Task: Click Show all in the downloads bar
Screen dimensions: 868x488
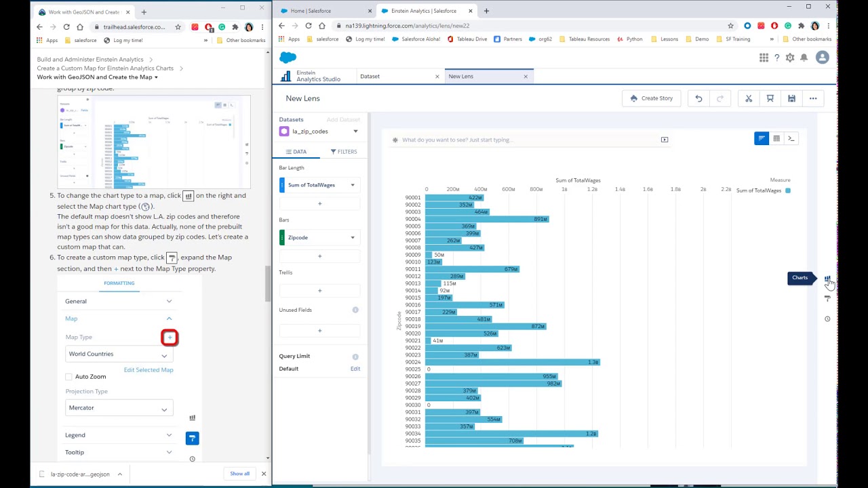Action: (x=239, y=474)
